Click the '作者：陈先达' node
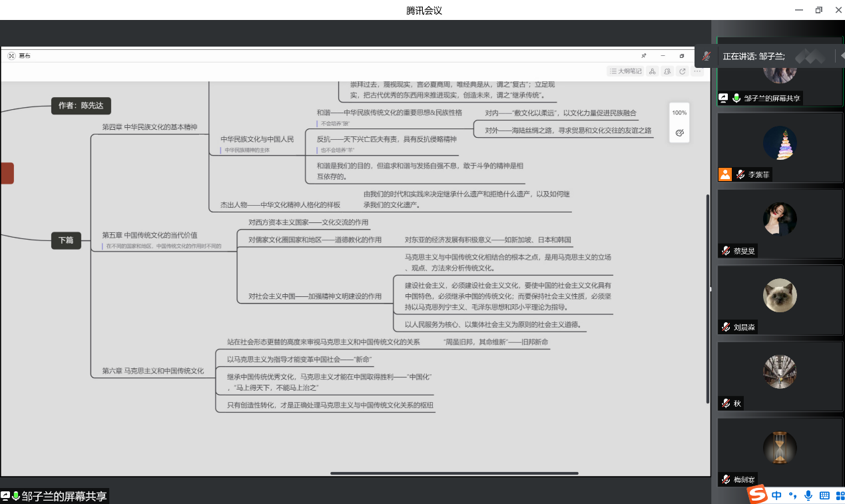Screen dimensions: 845x504 81,105
